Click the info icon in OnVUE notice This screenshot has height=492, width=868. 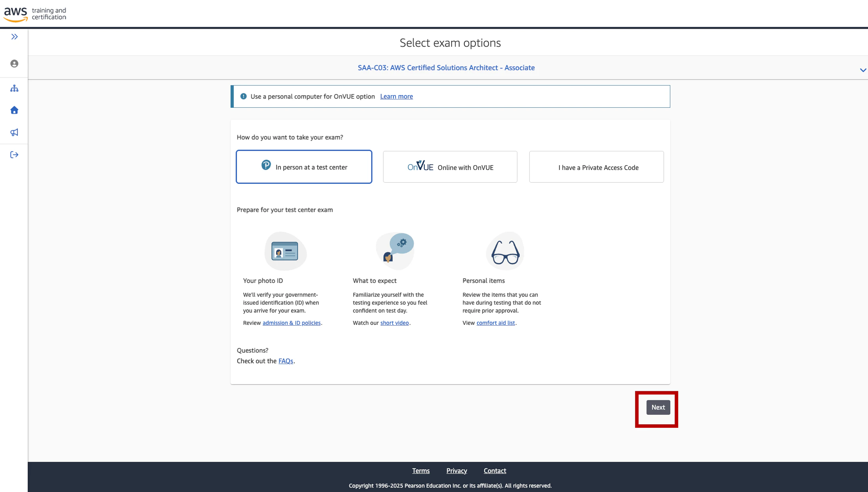(243, 96)
